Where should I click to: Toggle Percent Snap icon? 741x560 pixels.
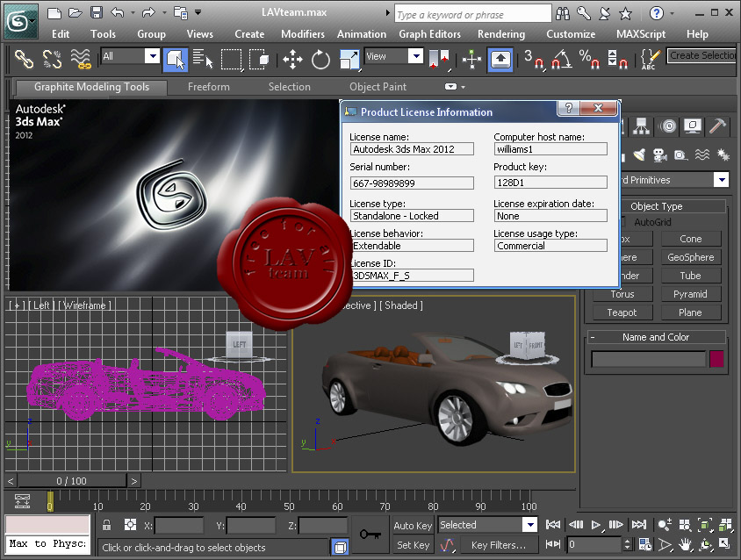coord(590,60)
